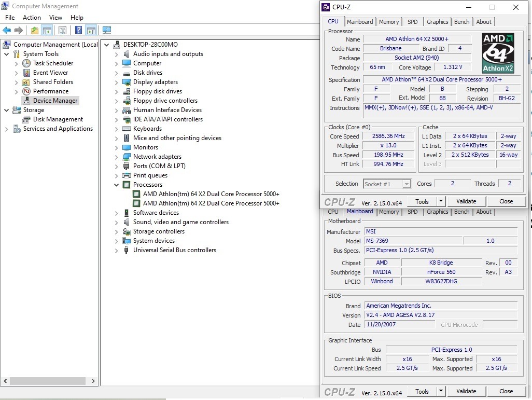
Task: Open the File menu
Action: 10,18
